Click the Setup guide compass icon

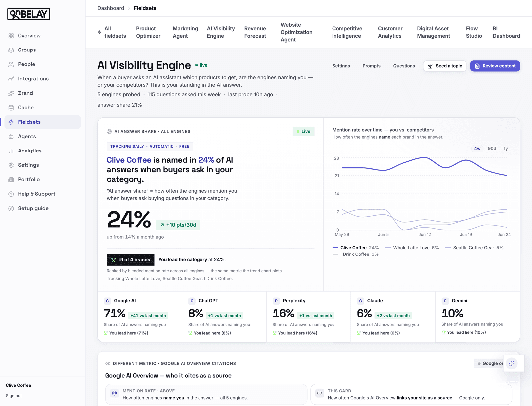click(11, 208)
